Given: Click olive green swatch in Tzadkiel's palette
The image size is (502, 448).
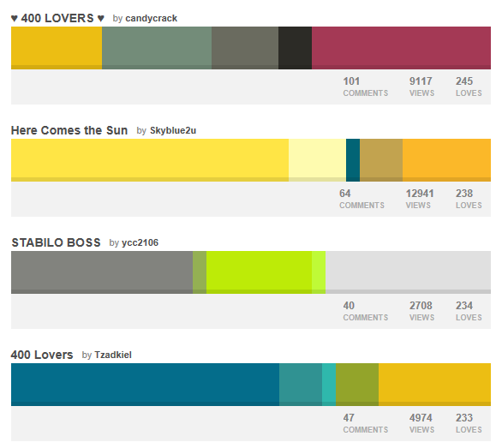Looking at the screenshot, I should [x=357, y=385].
